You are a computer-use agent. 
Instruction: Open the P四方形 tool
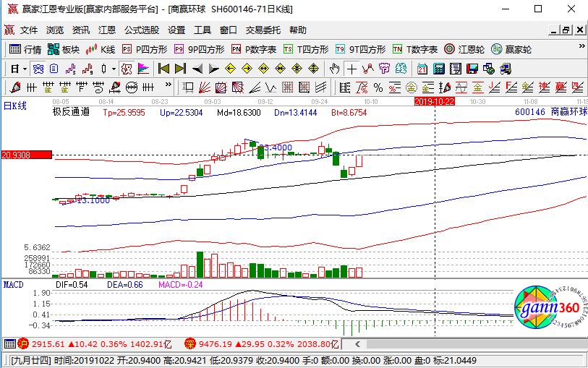point(145,49)
